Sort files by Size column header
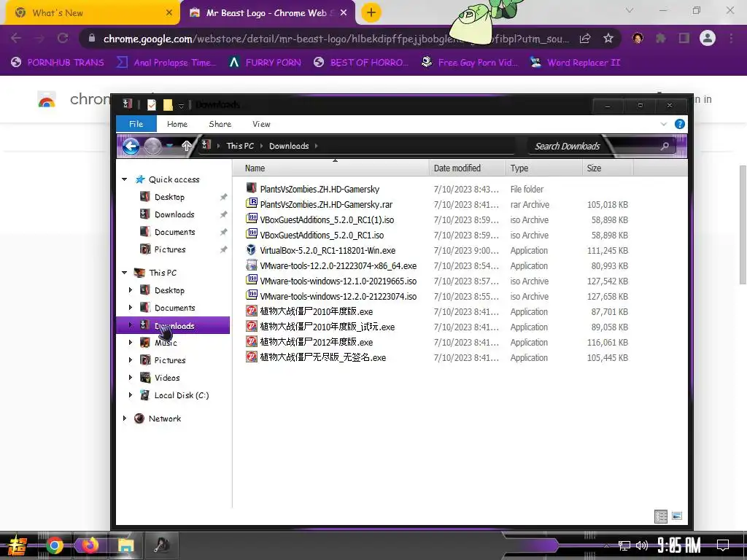This screenshot has height=560, width=747. click(x=608, y=168)
